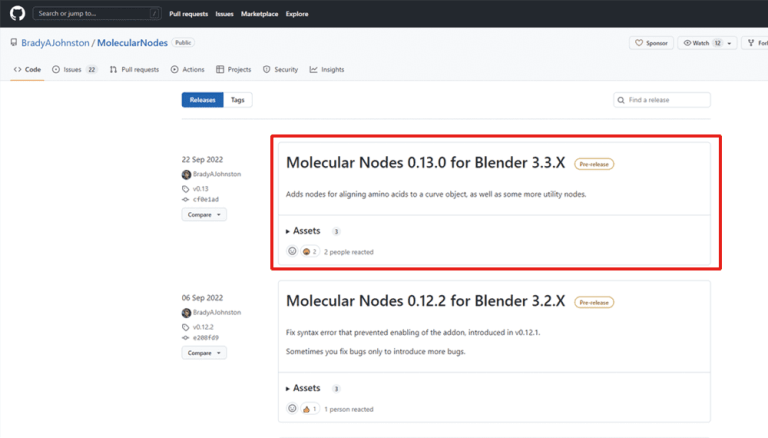
Task: Go to Pull requests in top navigation
Action: click(x=189, y=14)
